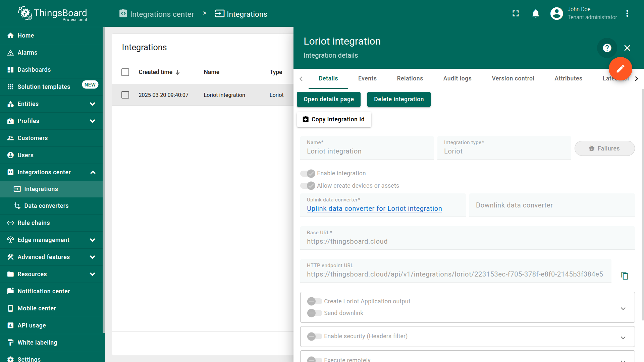The image size is (644, 362).
Task: Toggle Enable security Headers filter switch
Action: pyautogui.click(x=314, y=336)
